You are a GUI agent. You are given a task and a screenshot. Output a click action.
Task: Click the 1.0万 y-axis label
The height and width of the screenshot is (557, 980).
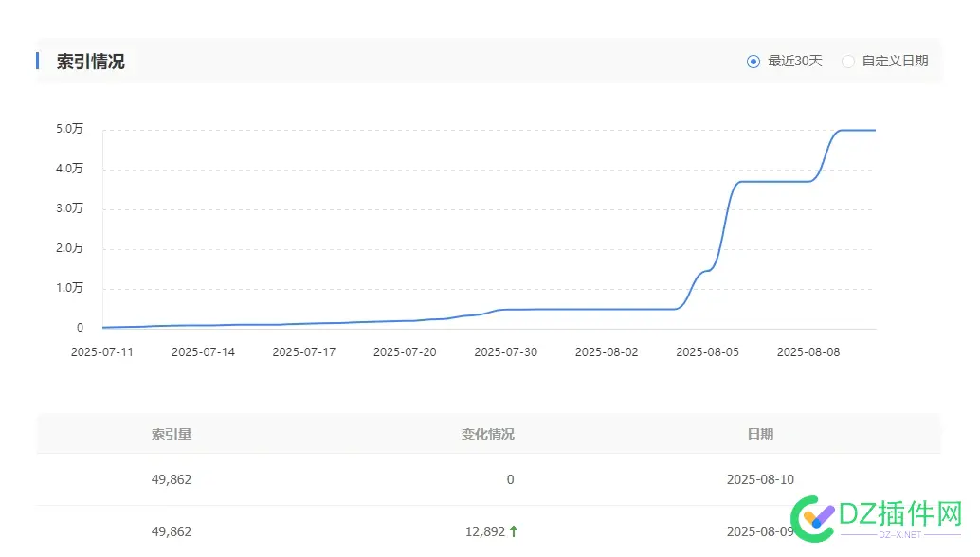pos(69,288)
